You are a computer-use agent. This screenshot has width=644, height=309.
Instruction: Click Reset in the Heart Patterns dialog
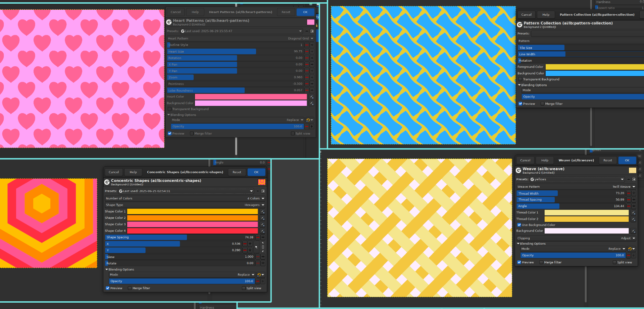pyautogui.click(x=286, y=12)
